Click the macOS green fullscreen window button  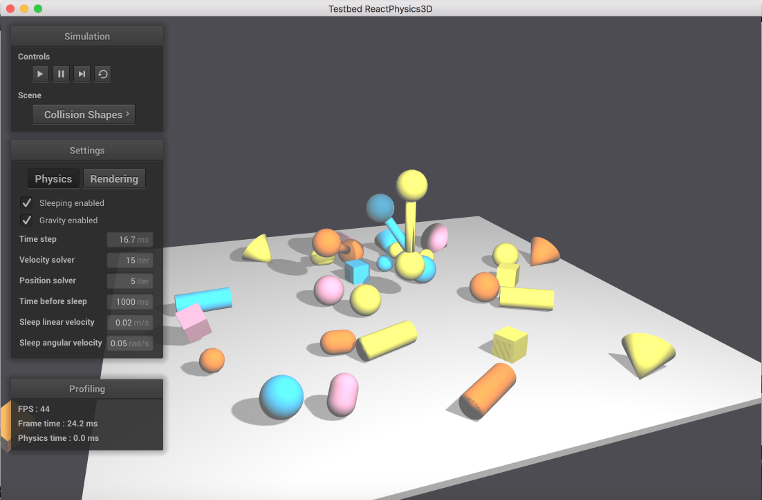pos(38,9)
